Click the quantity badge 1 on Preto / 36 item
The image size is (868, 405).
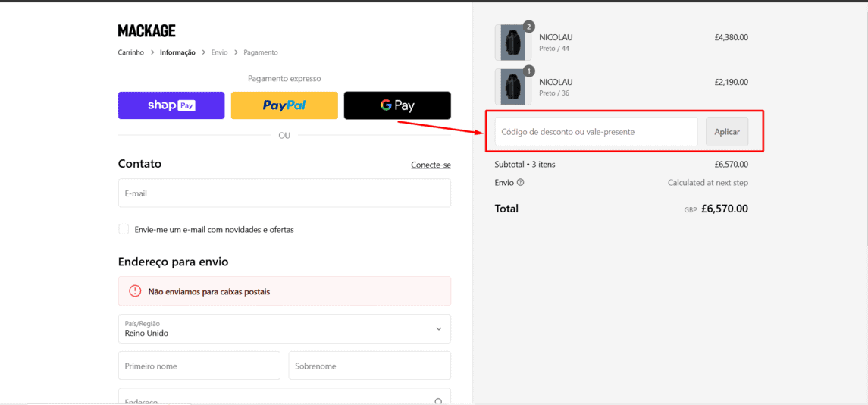coord(528,71)
